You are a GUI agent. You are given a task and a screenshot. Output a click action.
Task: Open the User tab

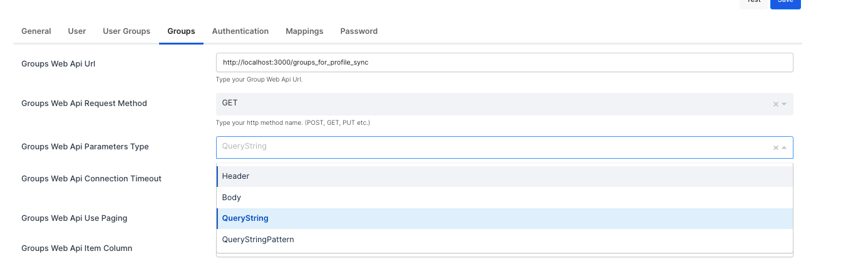[x=77, y=31]
